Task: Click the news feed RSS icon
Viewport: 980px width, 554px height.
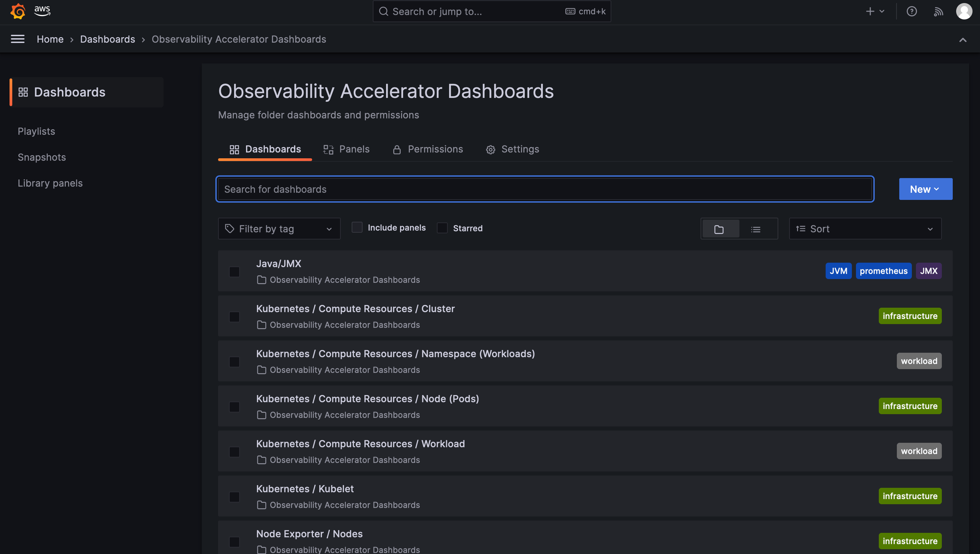Action: [x=938, y=11]
